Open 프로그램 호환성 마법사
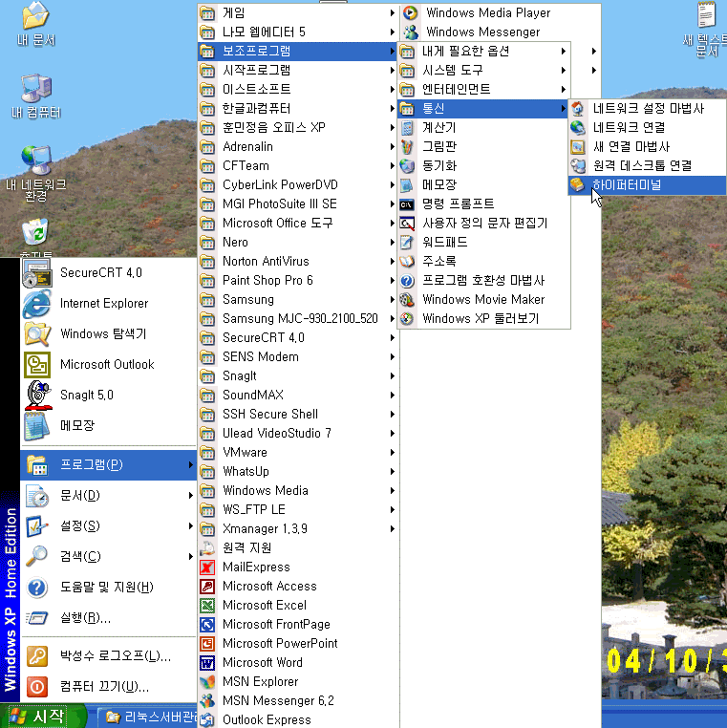This screenshot has height=728, width=727. [483, 281]
